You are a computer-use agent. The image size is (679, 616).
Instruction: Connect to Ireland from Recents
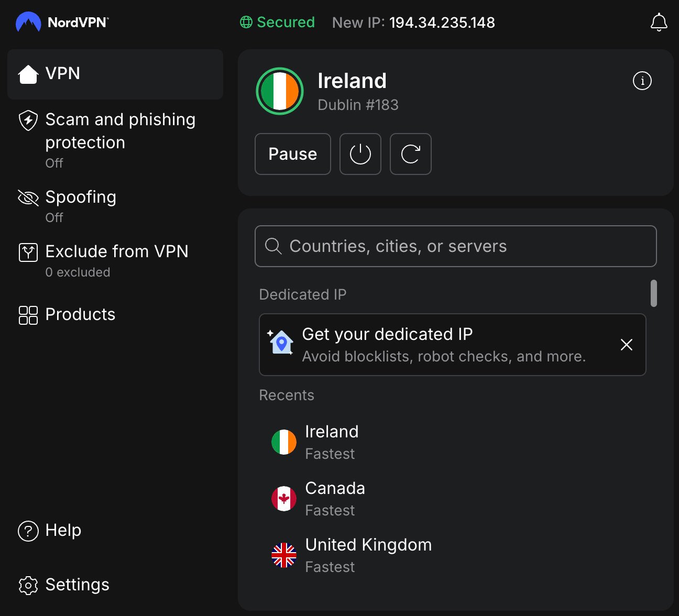pos(453,442)
